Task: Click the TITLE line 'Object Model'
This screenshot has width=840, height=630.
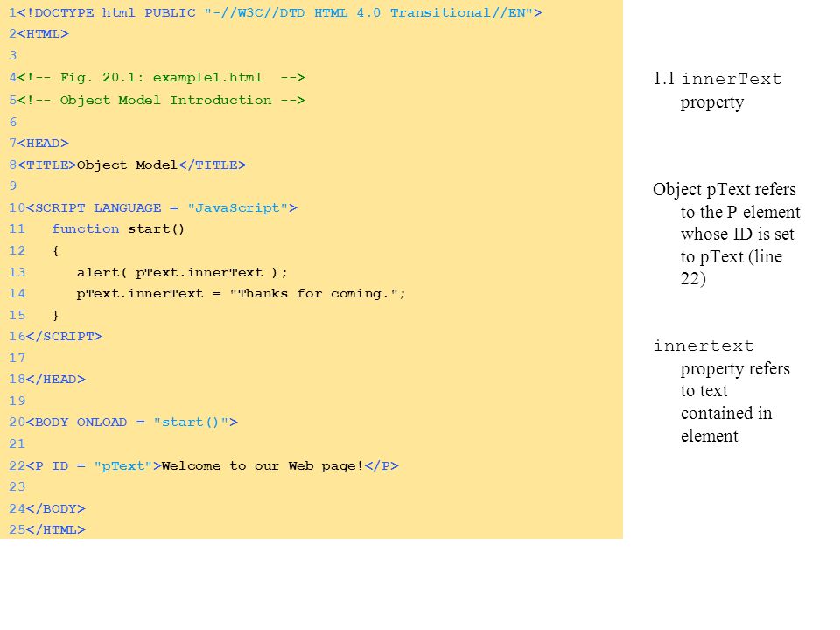Action: click(x=131, y=165)
